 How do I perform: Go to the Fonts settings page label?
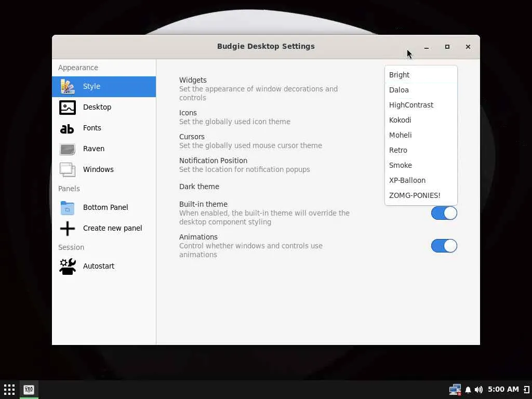coord(92,128)
